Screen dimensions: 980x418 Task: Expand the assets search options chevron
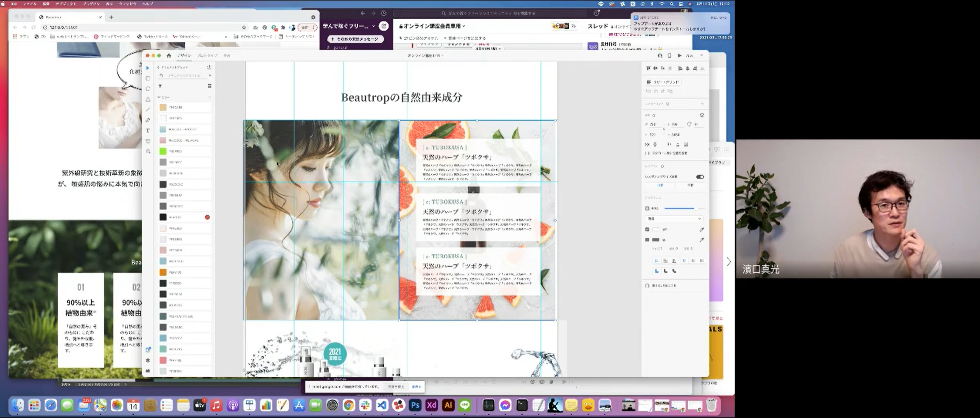coord(210,76)
